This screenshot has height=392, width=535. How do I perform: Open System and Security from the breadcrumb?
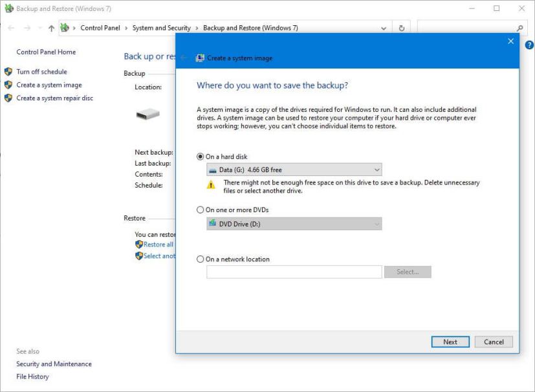point(163,28)
